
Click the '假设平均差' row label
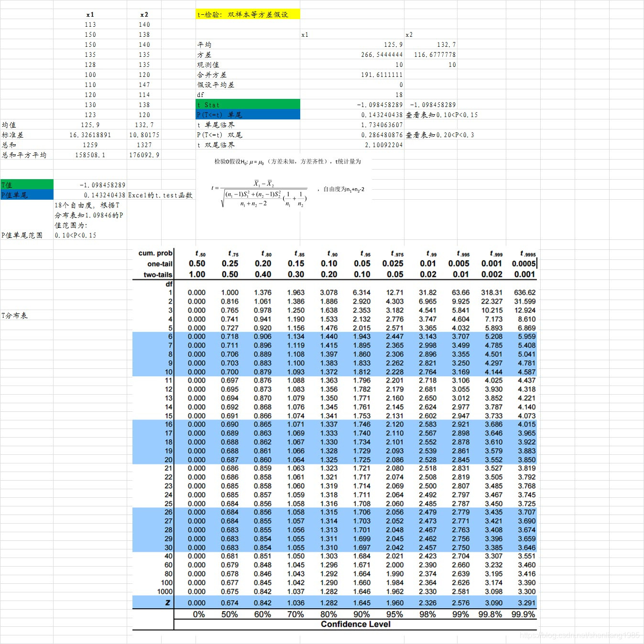216,85
